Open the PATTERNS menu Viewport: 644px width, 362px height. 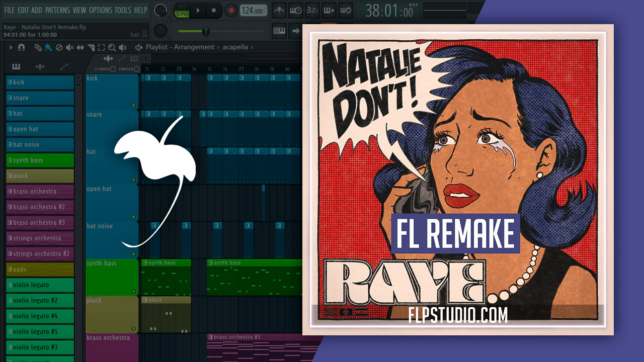[x=58, y=10]
